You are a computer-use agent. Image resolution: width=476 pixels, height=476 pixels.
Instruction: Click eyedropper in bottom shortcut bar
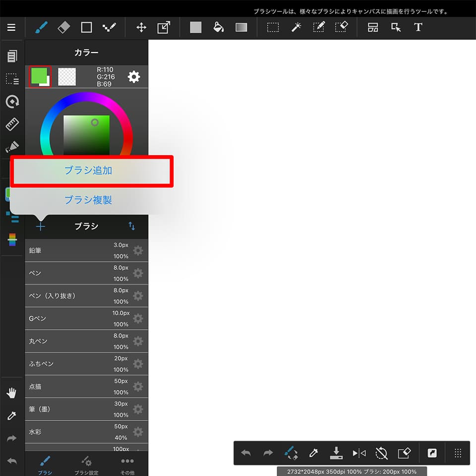point(313,453)
